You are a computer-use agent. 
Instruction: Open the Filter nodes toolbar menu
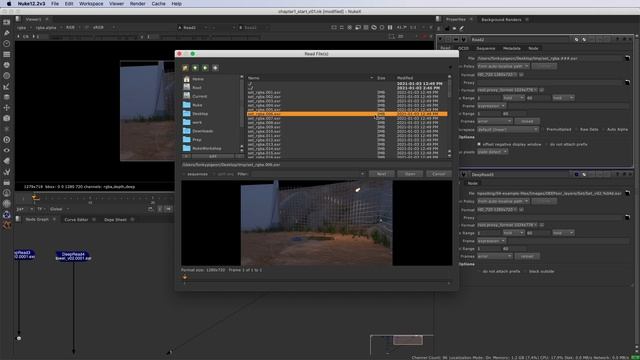[7, 76]
